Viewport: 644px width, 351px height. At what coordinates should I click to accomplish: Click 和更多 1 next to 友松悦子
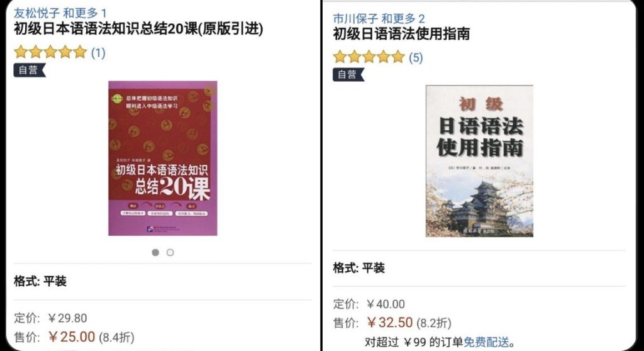click(85, 13)
